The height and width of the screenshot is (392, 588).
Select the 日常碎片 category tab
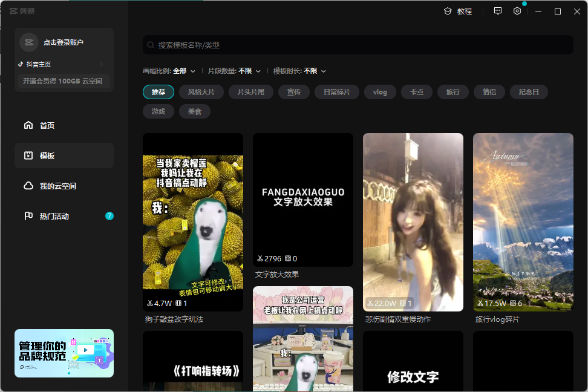(337, 92)
